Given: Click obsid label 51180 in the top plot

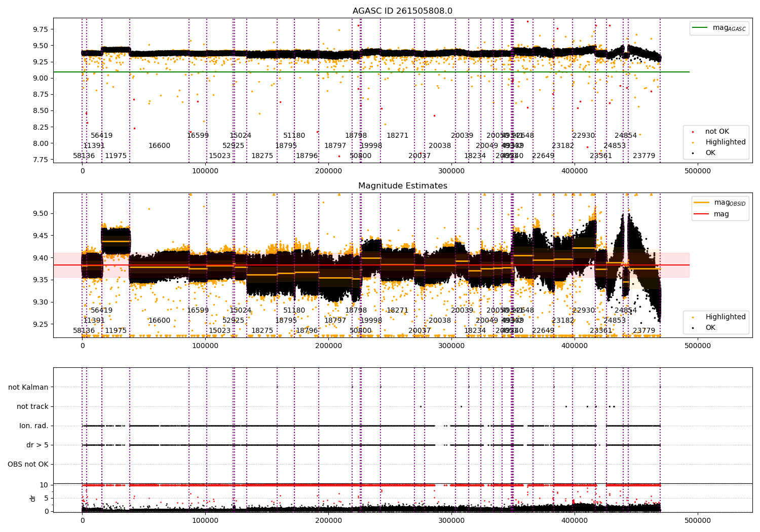Looking at the screenshot, I should click(294, 135).
